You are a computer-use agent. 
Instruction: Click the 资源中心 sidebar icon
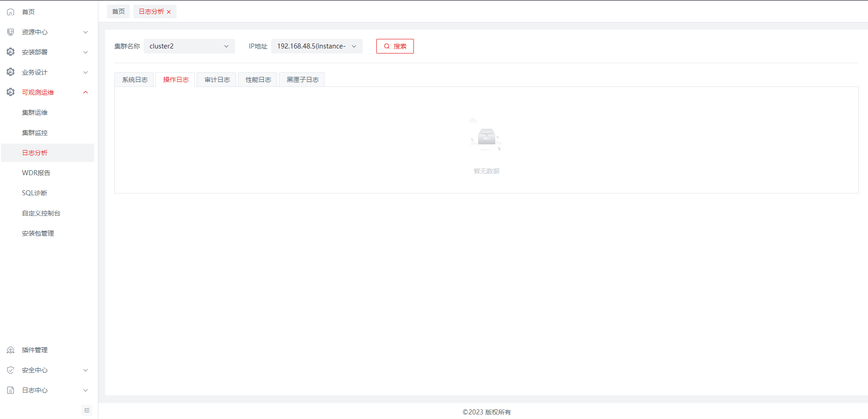11,32
